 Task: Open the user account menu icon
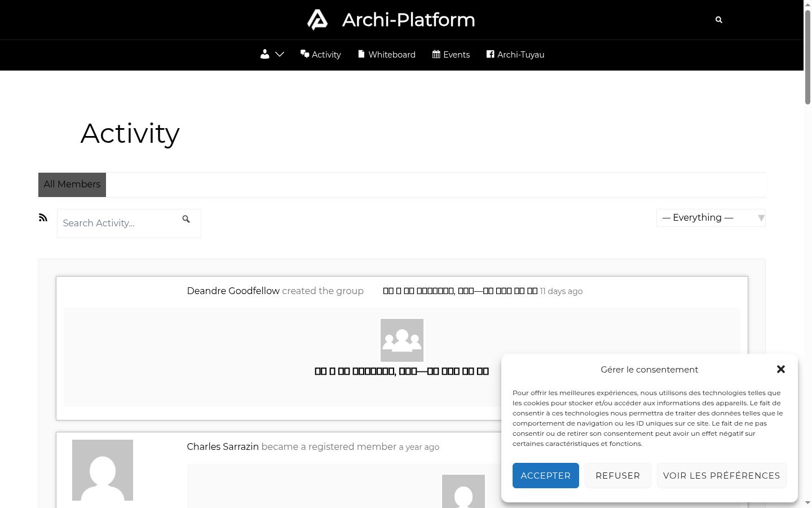coord(265,54)
